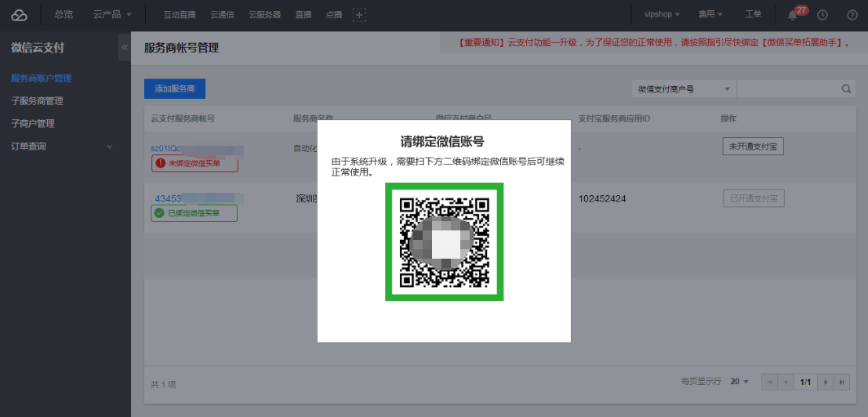Viewport: 868px width, 417px height.
Task: Click the 服务商帐号管理 page heading
Action: coord(182,48)
